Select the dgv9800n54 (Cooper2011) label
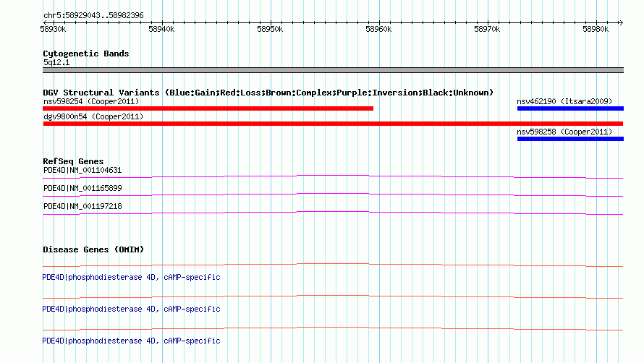The height and width of the screenshot is (363, 644). tap(93, 116)
